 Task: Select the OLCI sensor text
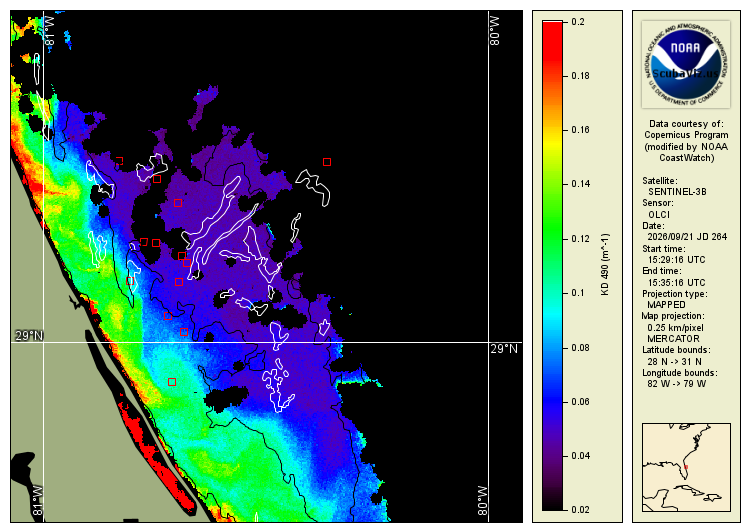pos(659,215)
